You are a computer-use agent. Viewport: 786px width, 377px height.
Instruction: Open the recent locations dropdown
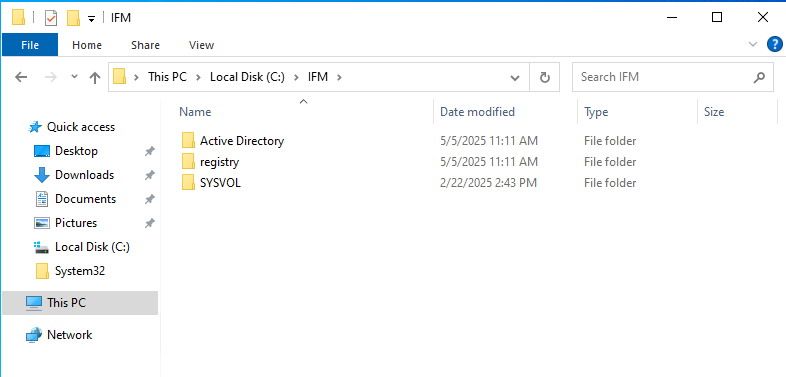[74, 77]
